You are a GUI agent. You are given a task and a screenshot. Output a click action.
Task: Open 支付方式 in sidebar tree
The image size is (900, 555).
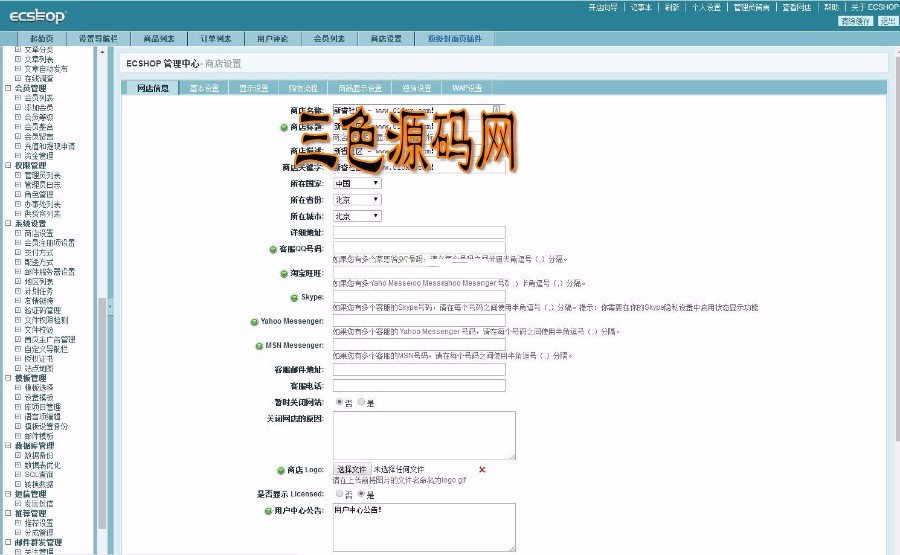[x=38, y=253]
